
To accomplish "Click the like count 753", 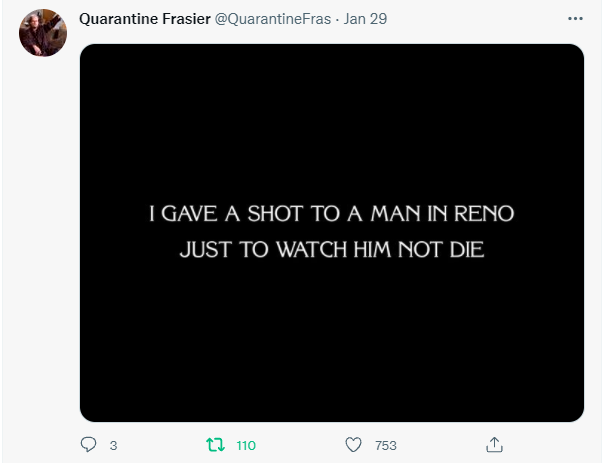I will [386, 445].
